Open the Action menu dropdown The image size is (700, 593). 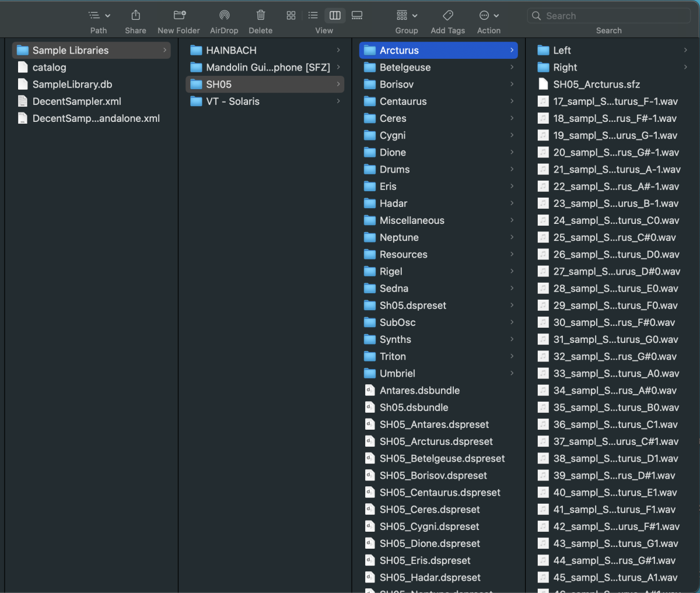(x=489, y=16)
